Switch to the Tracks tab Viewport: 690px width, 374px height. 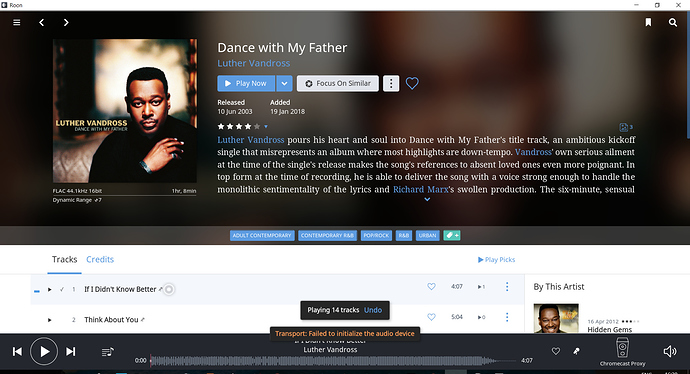[64, 260]
